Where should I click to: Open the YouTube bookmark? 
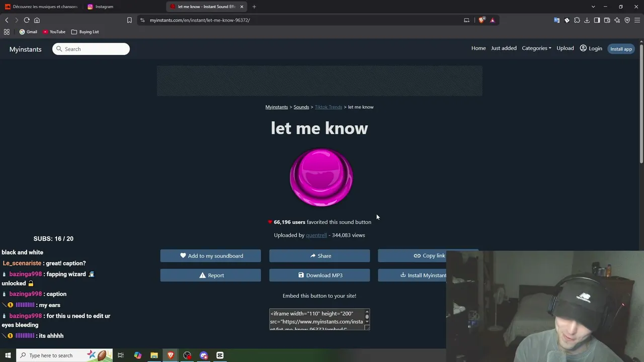[54, 32]
